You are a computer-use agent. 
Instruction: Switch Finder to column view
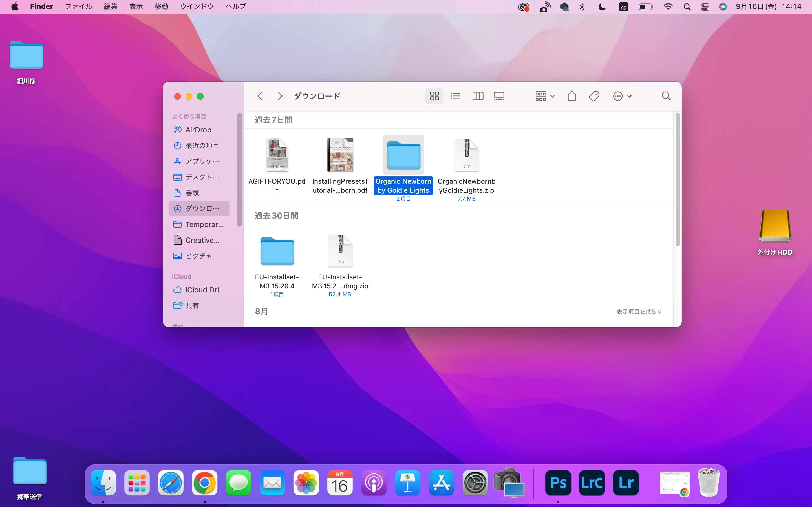(x=477, y=96)
